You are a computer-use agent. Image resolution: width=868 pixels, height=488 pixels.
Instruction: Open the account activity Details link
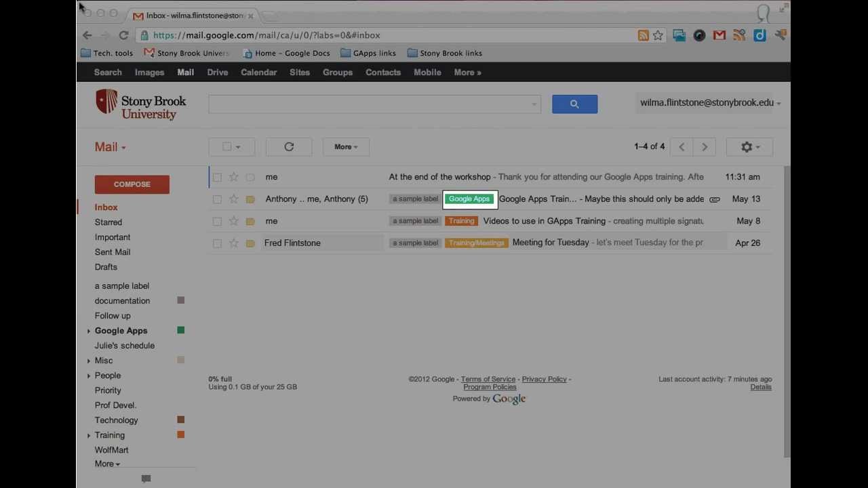pyautogui.click(x=761, y=387)
